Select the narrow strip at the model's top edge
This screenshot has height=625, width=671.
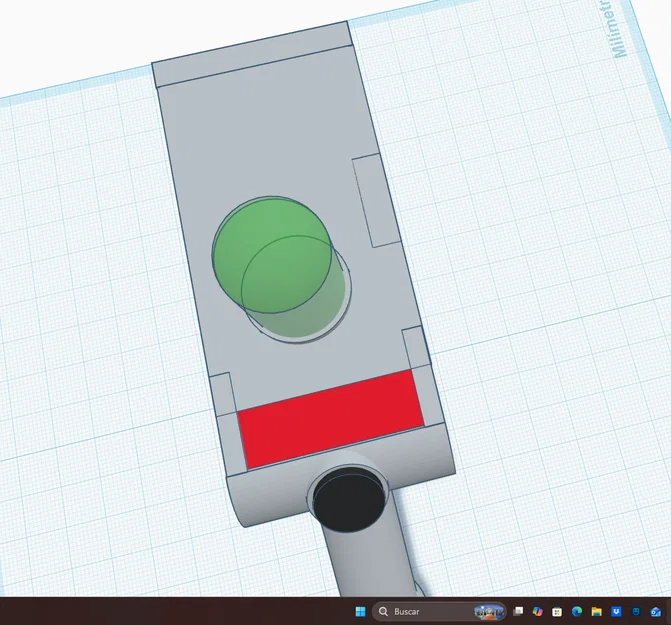[252, 54]
